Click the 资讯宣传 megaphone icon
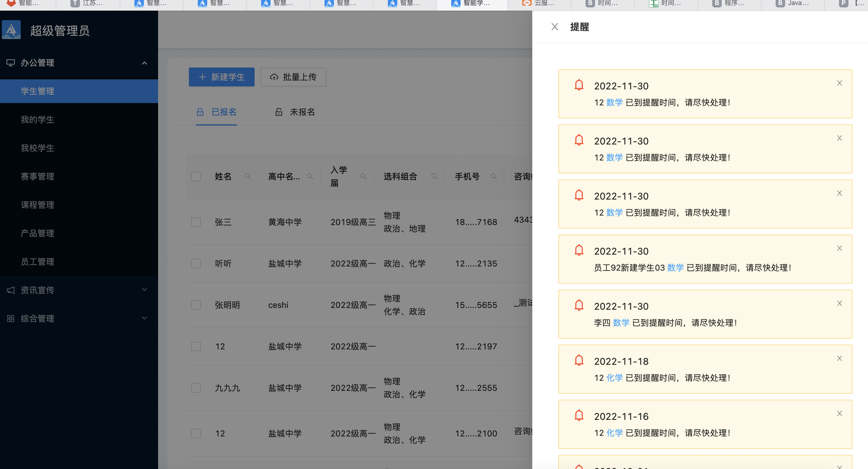 [11, 290]
